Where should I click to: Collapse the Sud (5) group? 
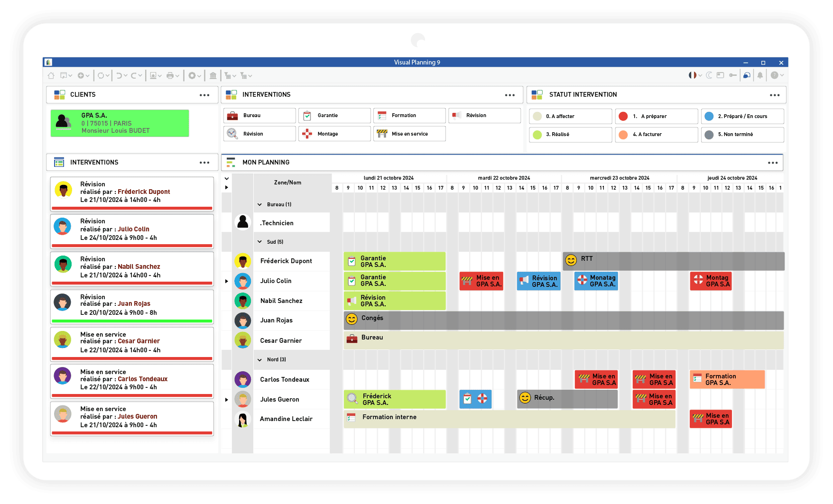(x=259, y=242)
